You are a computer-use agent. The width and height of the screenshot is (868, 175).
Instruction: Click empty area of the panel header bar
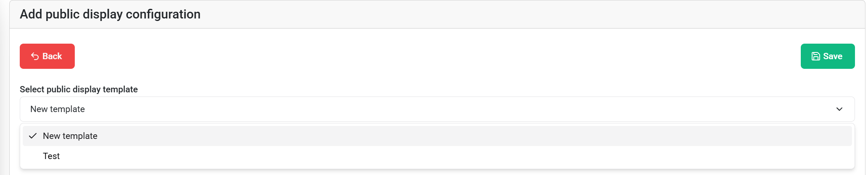(x=504, y=14)
